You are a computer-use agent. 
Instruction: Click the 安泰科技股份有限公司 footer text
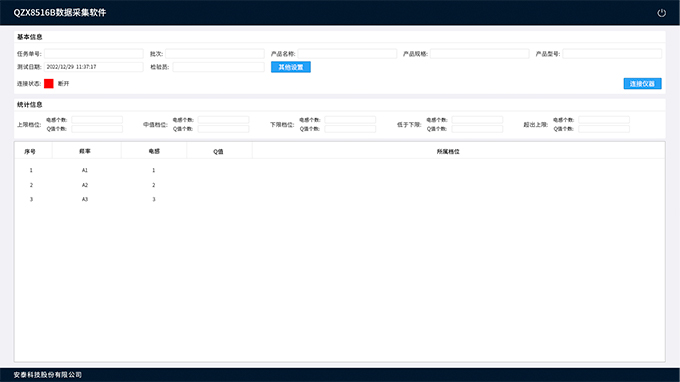(48, 375)
